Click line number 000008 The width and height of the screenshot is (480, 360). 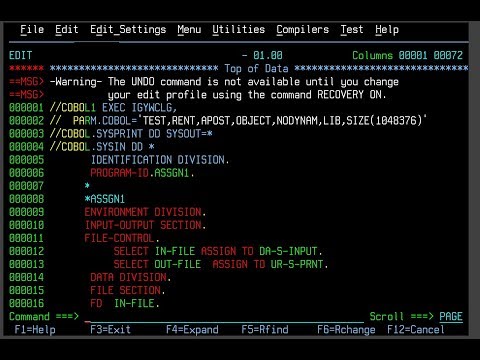(26, 199)
